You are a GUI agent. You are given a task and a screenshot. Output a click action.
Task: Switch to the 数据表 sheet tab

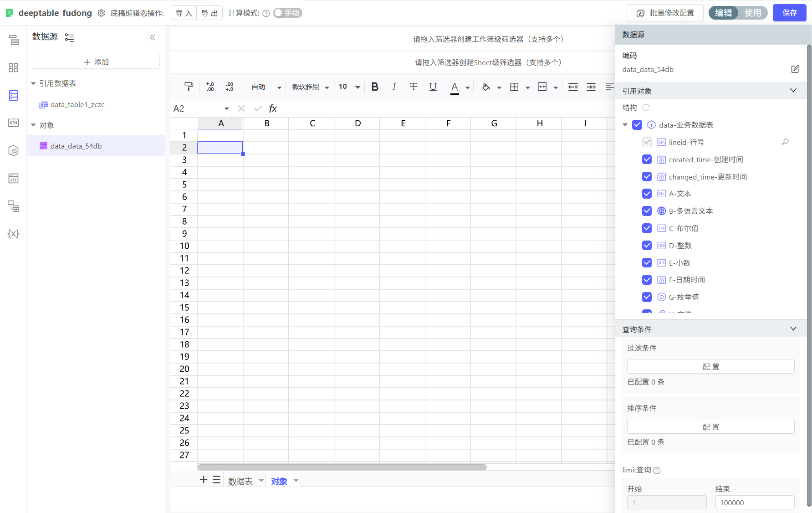[240, 481]
